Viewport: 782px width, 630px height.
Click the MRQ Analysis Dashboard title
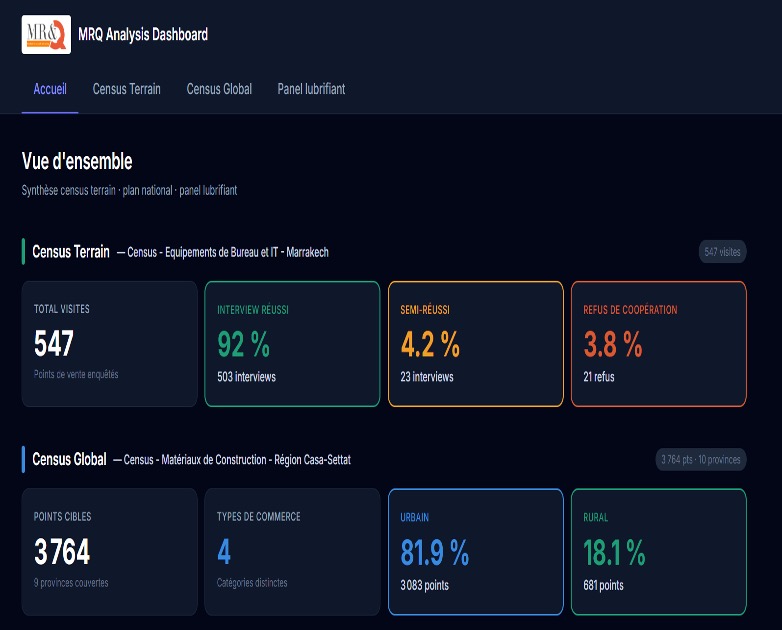(x=143, y=35)
